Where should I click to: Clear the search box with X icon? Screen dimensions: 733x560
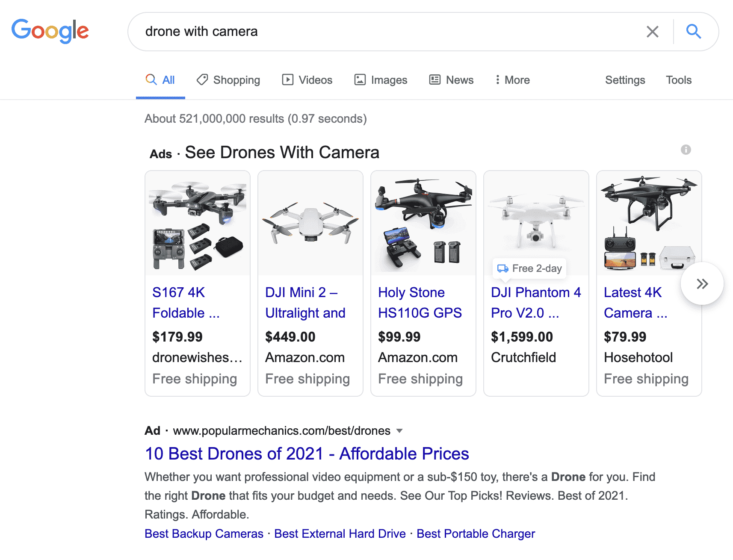pyautogui.click(x=653, y=32)
